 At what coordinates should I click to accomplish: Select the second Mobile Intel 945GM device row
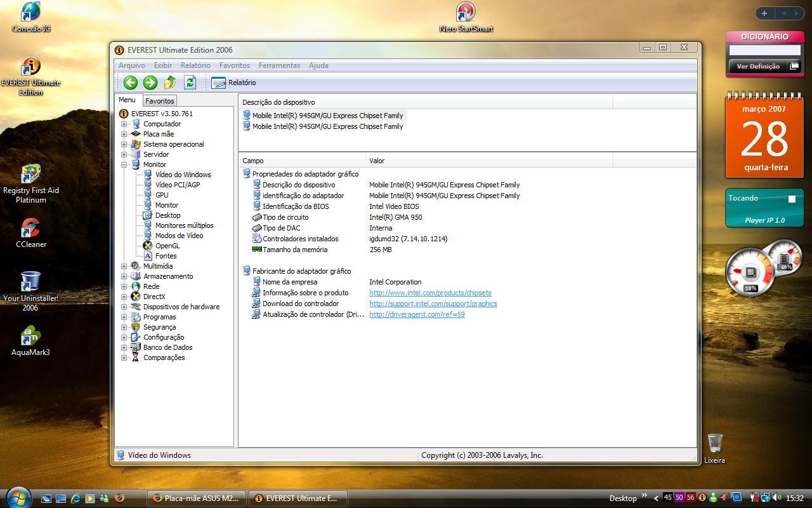pyautogui.click(x=327, y=126)
